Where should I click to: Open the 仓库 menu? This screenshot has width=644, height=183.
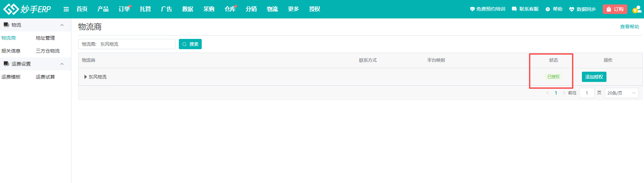pyautogui.click(x=230, y=9)
